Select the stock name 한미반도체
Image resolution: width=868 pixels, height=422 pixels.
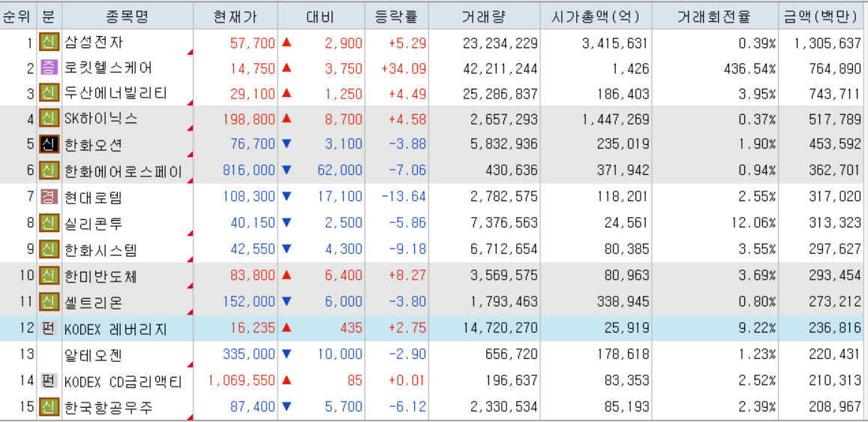point(101,276)
